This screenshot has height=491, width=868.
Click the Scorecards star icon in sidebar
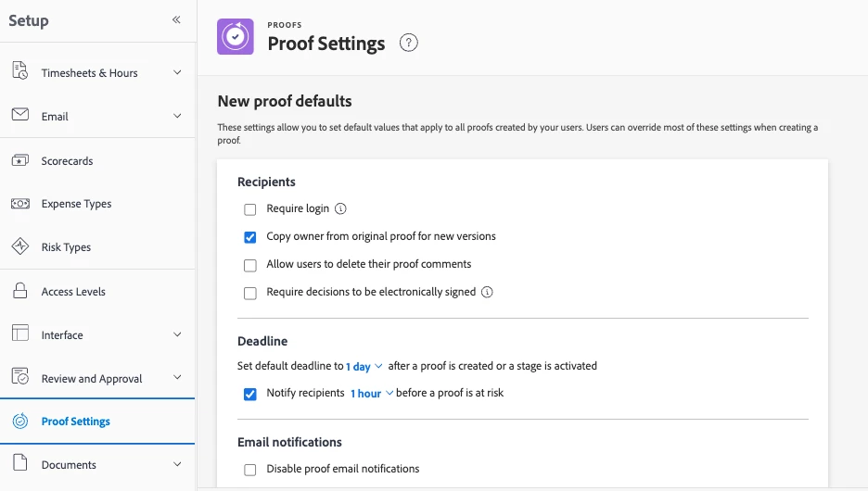20,161
